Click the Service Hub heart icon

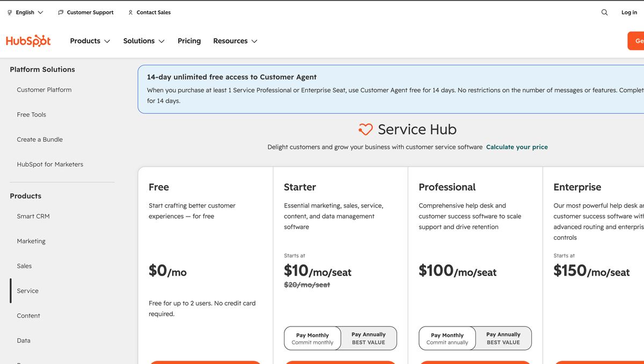click(365, 129)
